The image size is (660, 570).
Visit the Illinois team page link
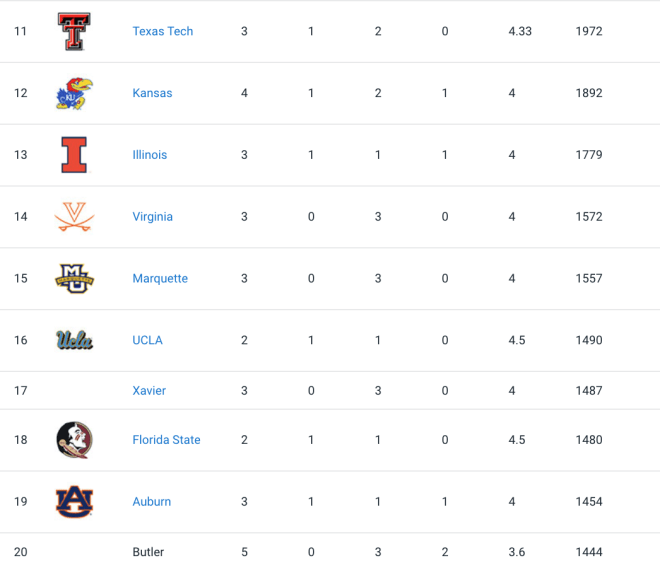pyautogui.click(x=149, y=154)
